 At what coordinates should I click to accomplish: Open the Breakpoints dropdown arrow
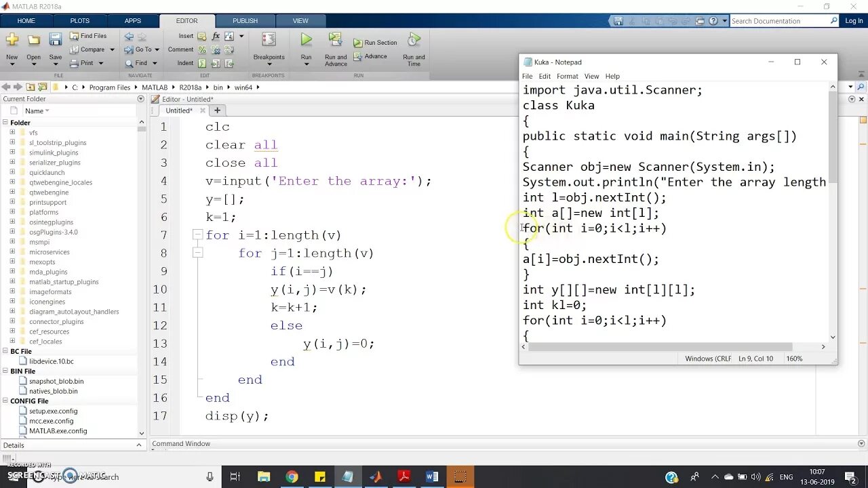pyautogui.click(x=269, y=64)
